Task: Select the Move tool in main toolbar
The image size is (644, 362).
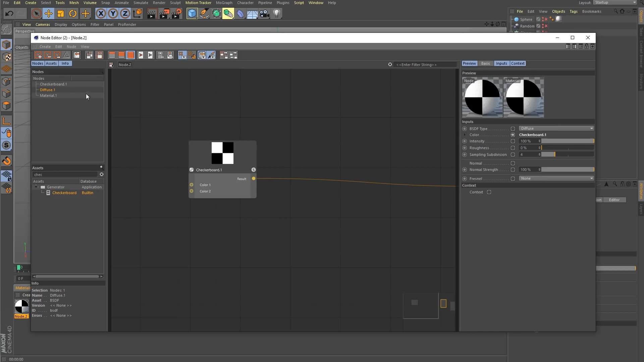Action: point(48,14)
